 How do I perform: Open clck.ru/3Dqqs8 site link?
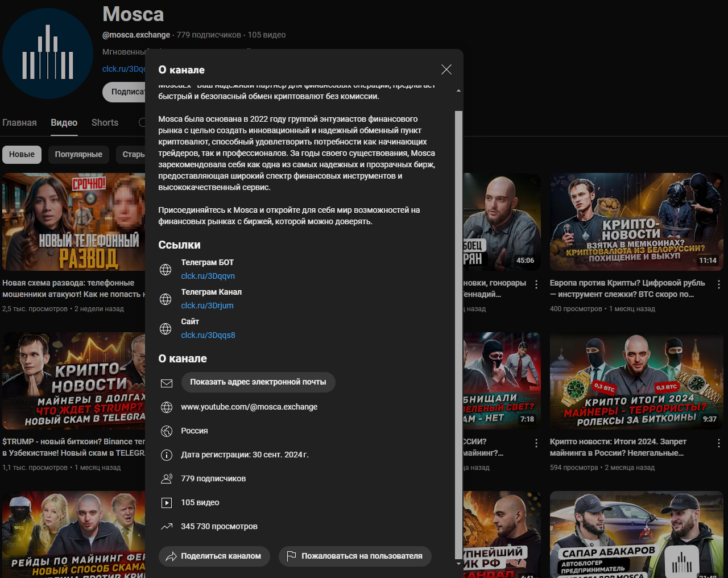pyautogui.click(x=208, y=335)
